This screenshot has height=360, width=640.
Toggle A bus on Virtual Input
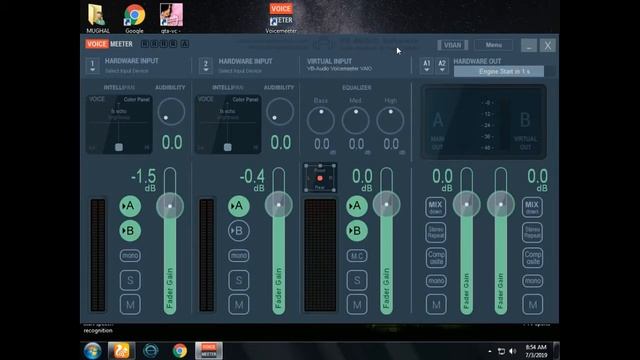coord(356,206)
